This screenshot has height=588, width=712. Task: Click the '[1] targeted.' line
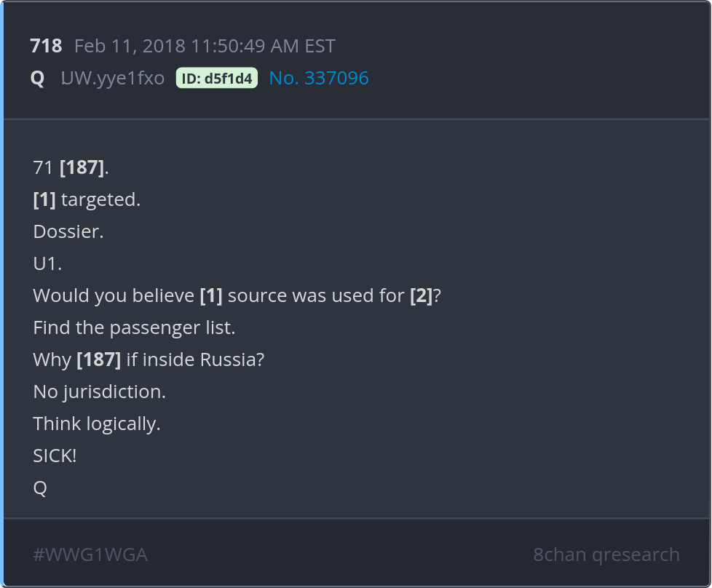pos(87,199)
